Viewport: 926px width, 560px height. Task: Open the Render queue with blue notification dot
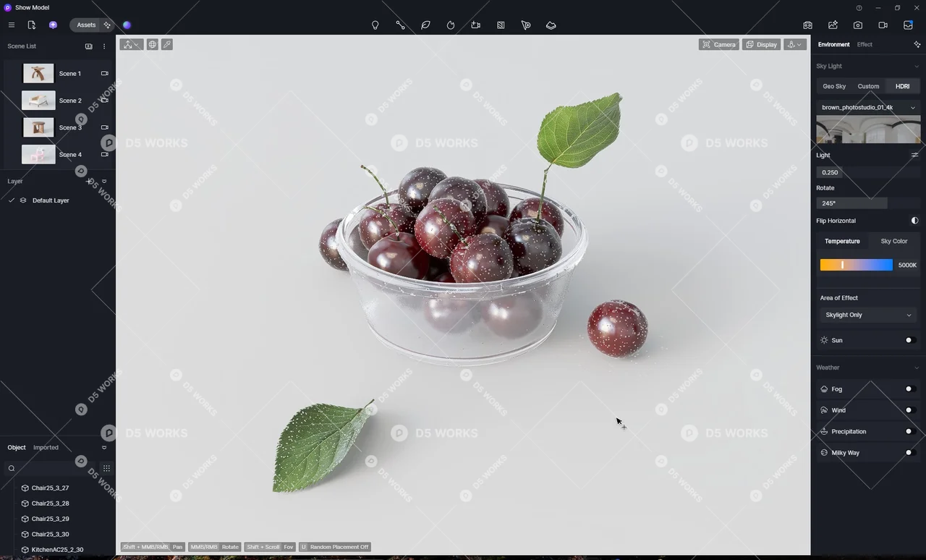point(908,25)
